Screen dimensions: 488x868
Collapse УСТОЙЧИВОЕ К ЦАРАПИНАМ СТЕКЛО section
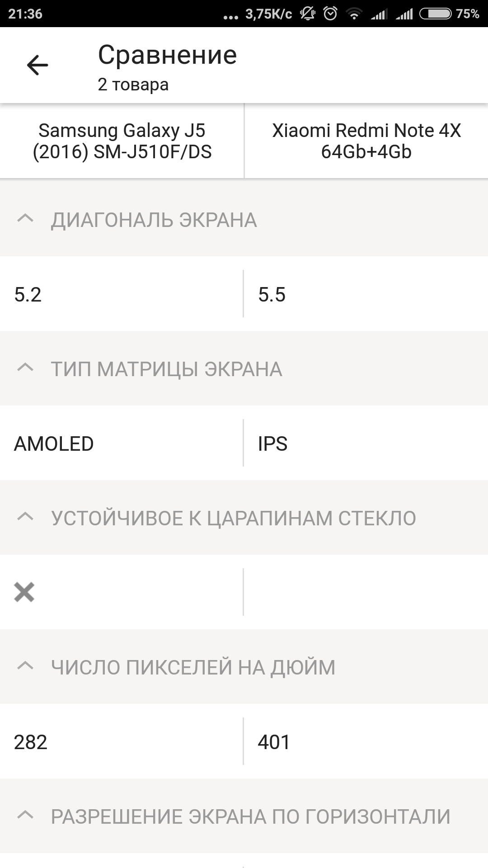pyautogui.click(x=25, y=517)
